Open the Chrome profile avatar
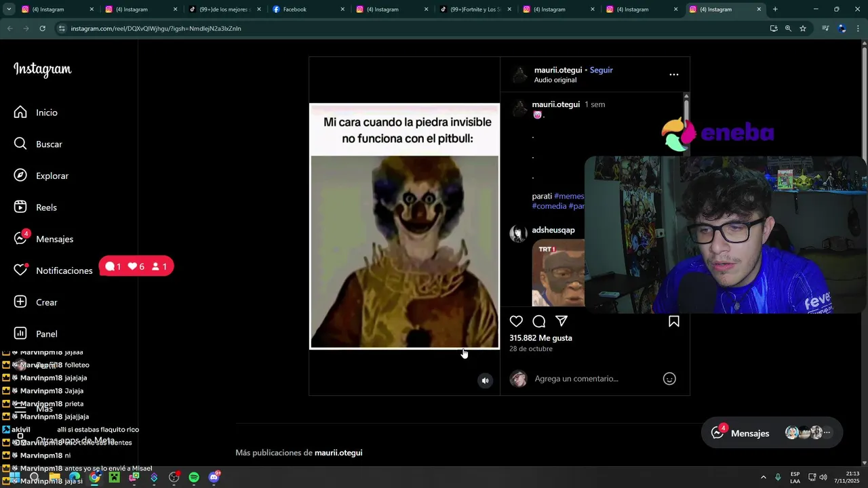 (x=842, y=28)
